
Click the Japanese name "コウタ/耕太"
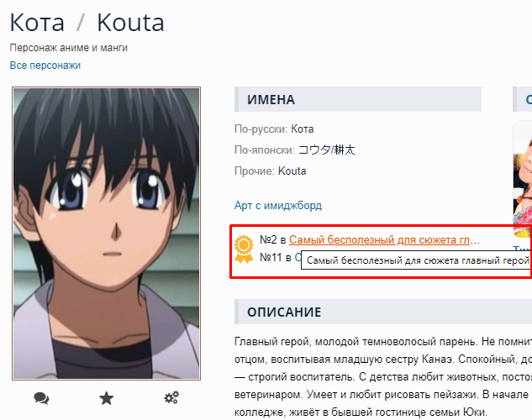tap(326, 150)
